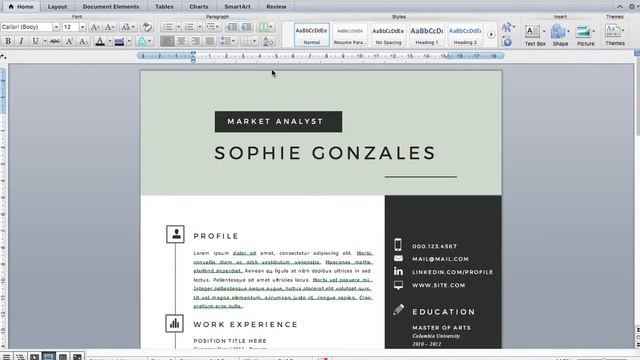Apply the Normal style

pyautogui.click(x=311, y=35)
